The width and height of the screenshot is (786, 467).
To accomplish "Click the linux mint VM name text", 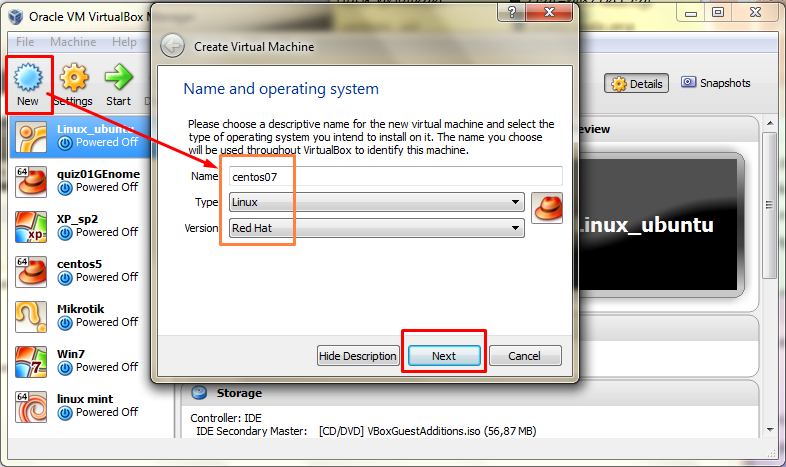I will (85, 399).
